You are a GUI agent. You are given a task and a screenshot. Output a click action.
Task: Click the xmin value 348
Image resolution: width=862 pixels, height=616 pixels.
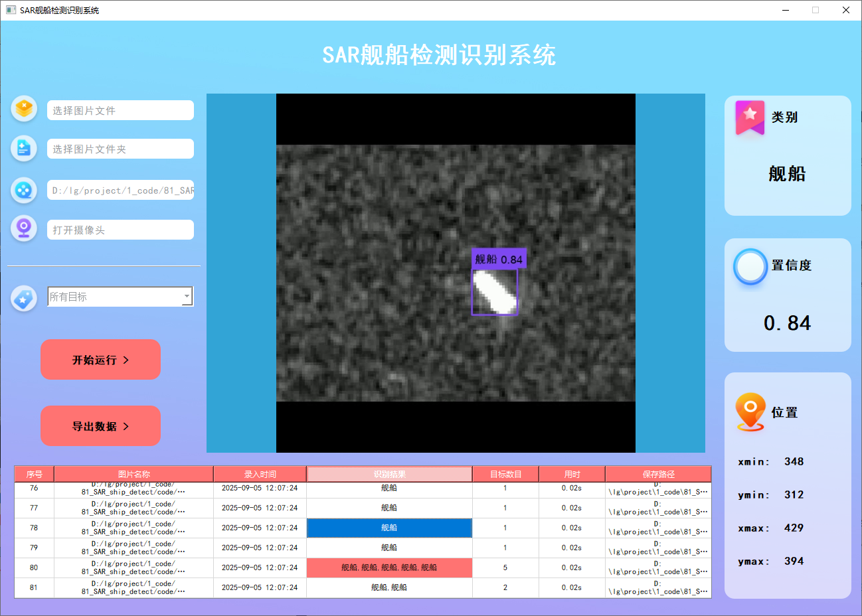(x=794, y=461)
